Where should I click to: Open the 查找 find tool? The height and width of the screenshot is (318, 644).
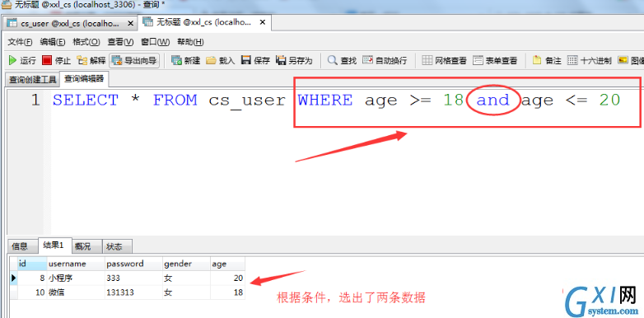[342, 61]
